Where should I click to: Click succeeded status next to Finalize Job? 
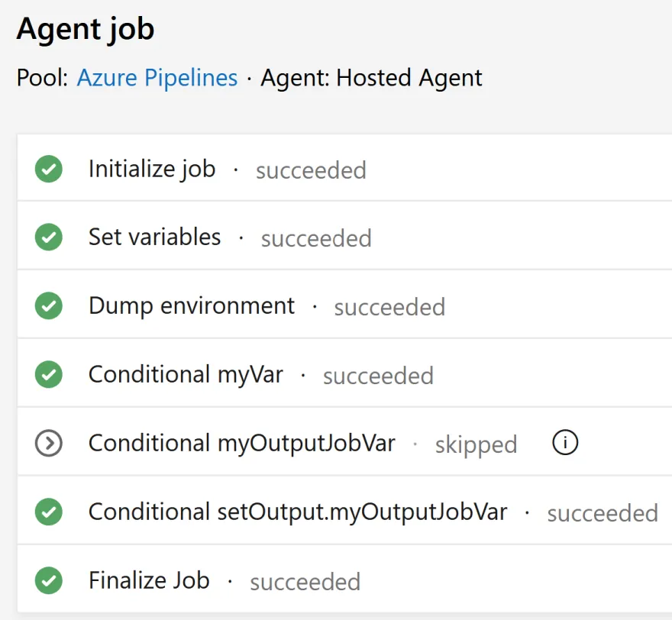pos(305,582)
